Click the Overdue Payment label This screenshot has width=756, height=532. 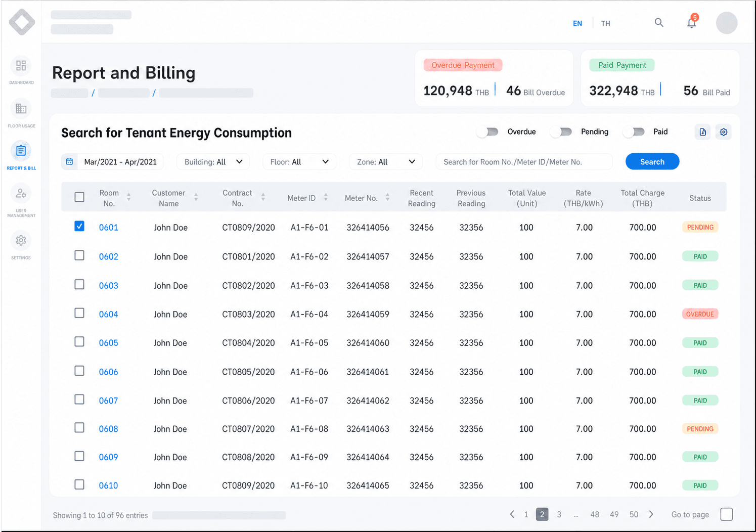pyautogui.click(x=463, y=65)
